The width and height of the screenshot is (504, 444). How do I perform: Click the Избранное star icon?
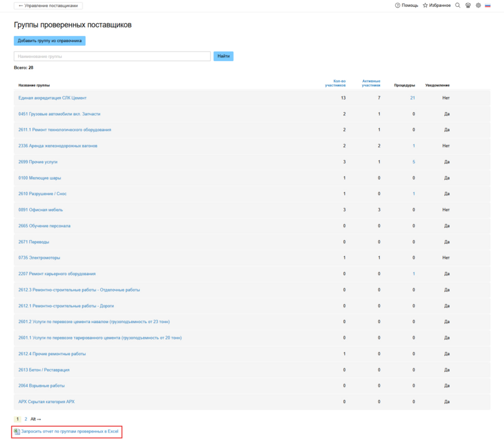[x=426, y=5]
